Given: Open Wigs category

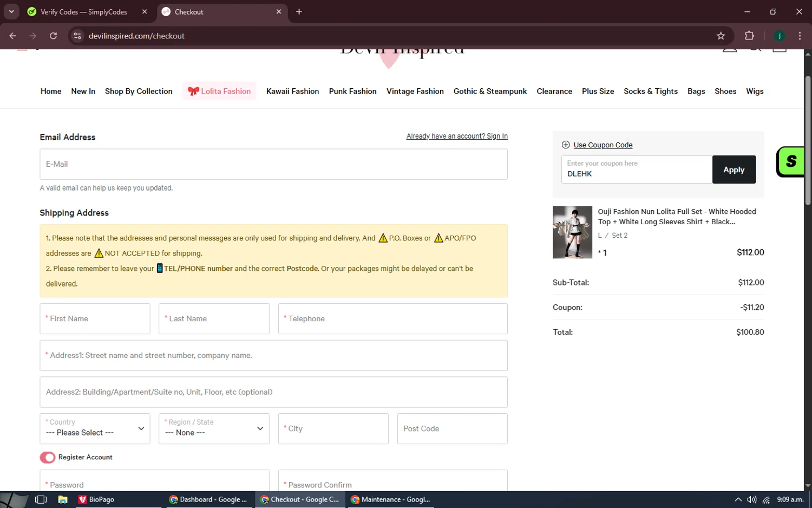Looking at the screenshot, I should (x=755, y=91).
